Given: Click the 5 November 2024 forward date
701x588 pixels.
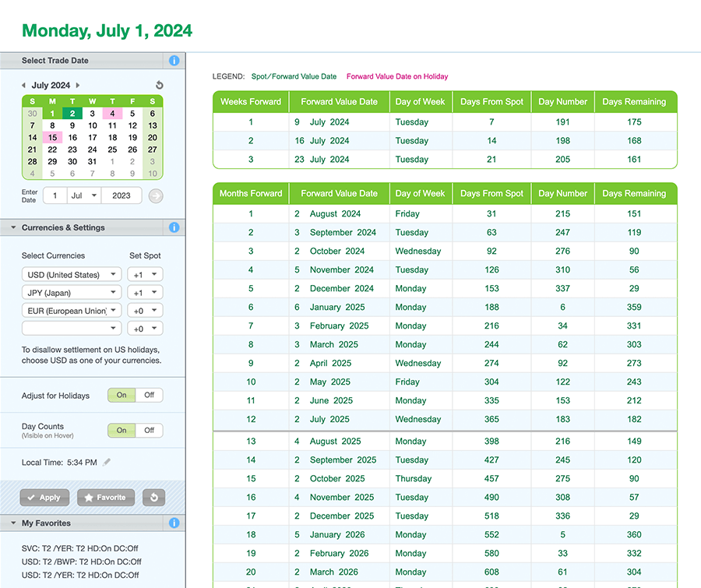Looking at the screenshot, I should point(334,270).
